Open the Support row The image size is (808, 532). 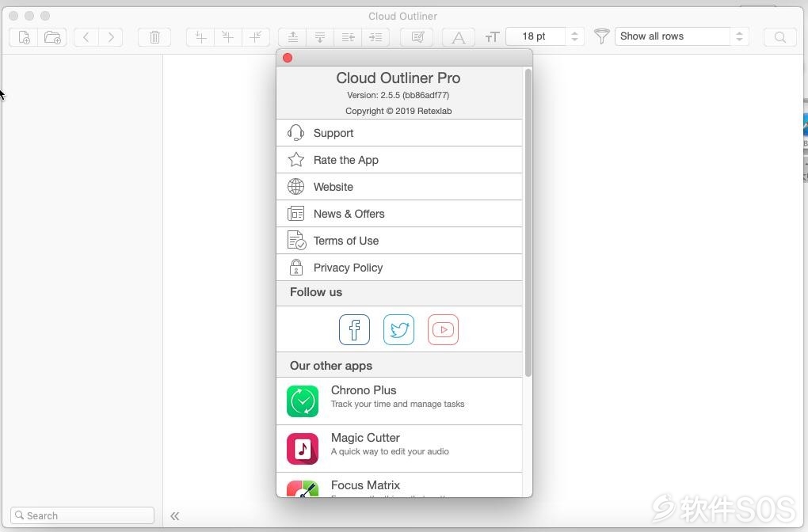pos(399,133)
